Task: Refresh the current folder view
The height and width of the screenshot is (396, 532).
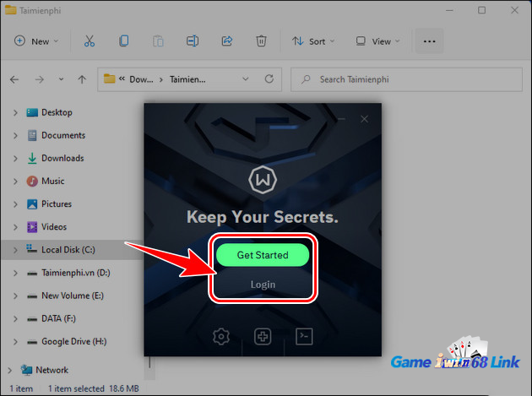Action: [269, 79]
